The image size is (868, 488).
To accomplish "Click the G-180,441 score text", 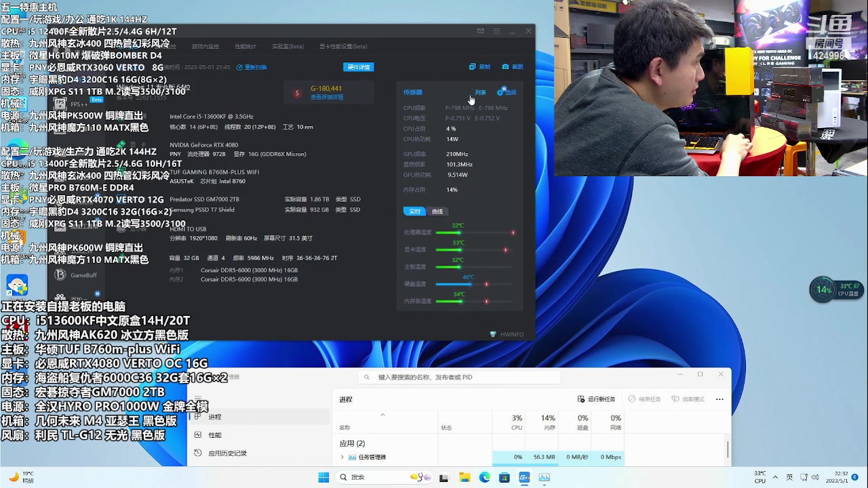I will pyautogui.click(x=326, y=89).
